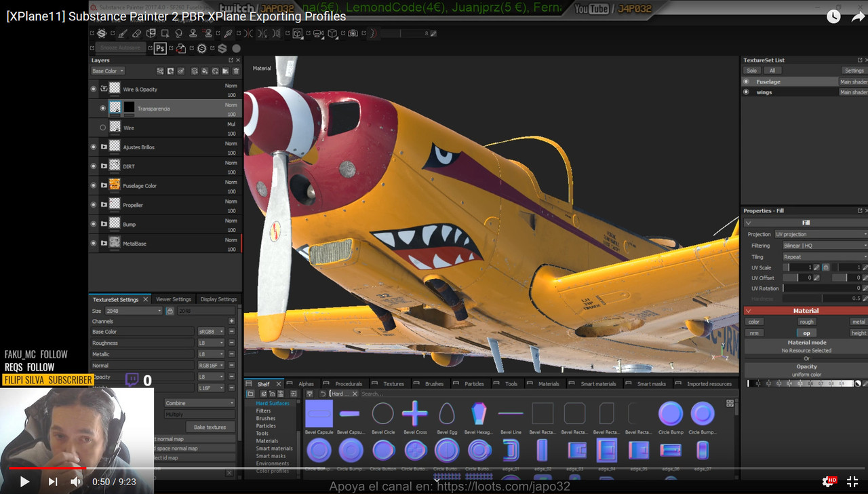Add a fill layer with bucket icon
The image size is (868, 494).
[x=205, y=71]
